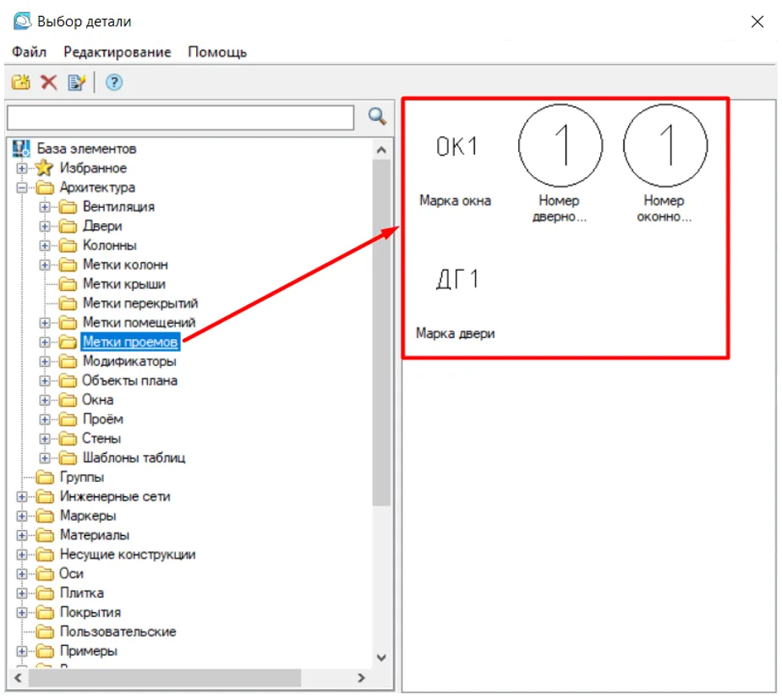This screenshot has width=782, height=700.
Task: Select the Номер дверно... circle thumbnail
Action: 561,146
